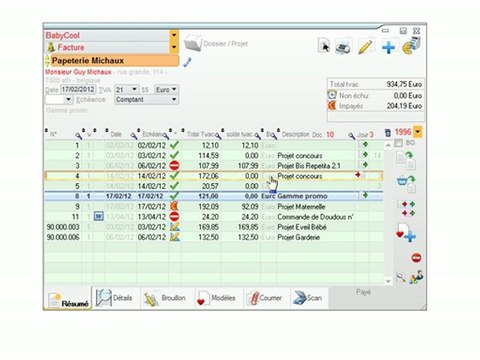Click the 934,75 Euro Total tvac value
This screenshot has width=480, height=360.
coord(404,84)
